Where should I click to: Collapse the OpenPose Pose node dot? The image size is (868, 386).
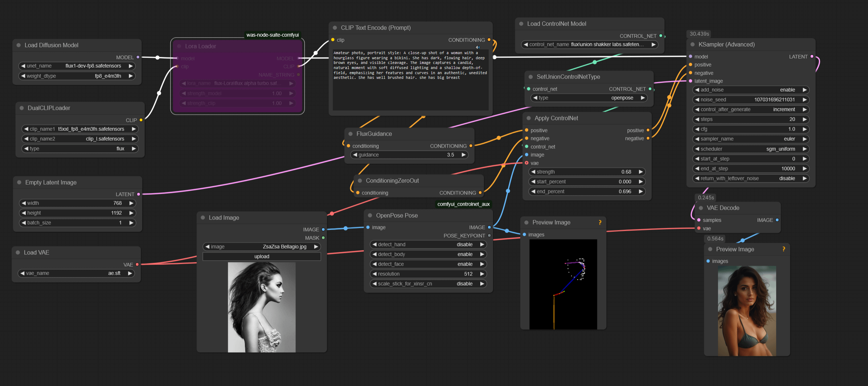[x=370, y=216]
